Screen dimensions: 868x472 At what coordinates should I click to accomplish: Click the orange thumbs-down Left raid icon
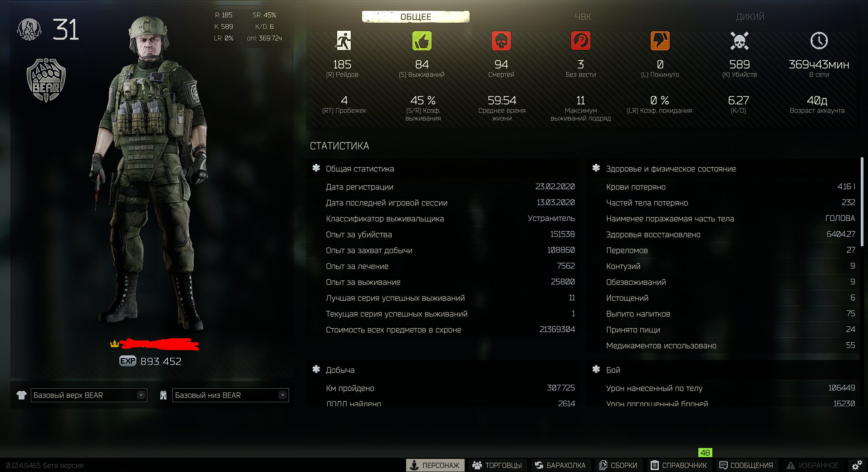coord(660,41)
